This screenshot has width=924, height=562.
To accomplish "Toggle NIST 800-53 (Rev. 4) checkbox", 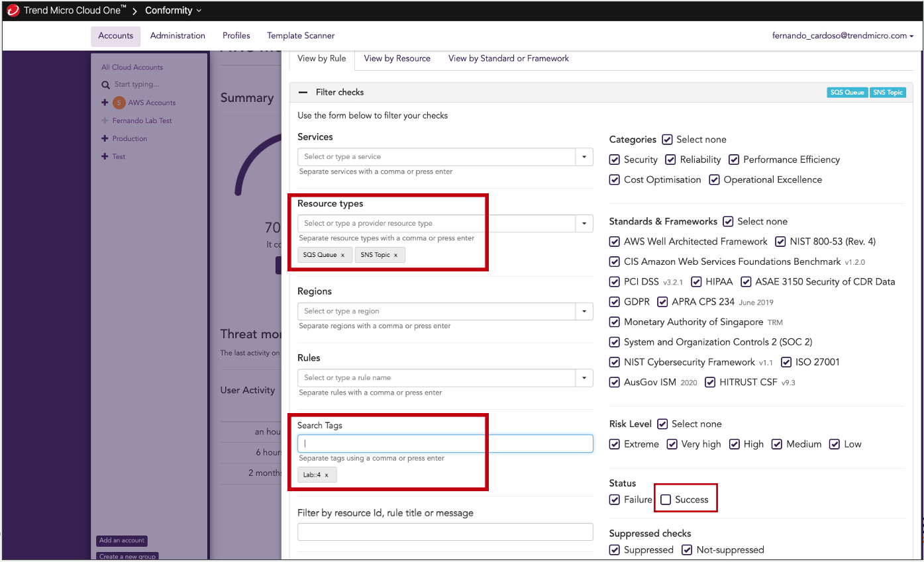I will pos(780,242).
